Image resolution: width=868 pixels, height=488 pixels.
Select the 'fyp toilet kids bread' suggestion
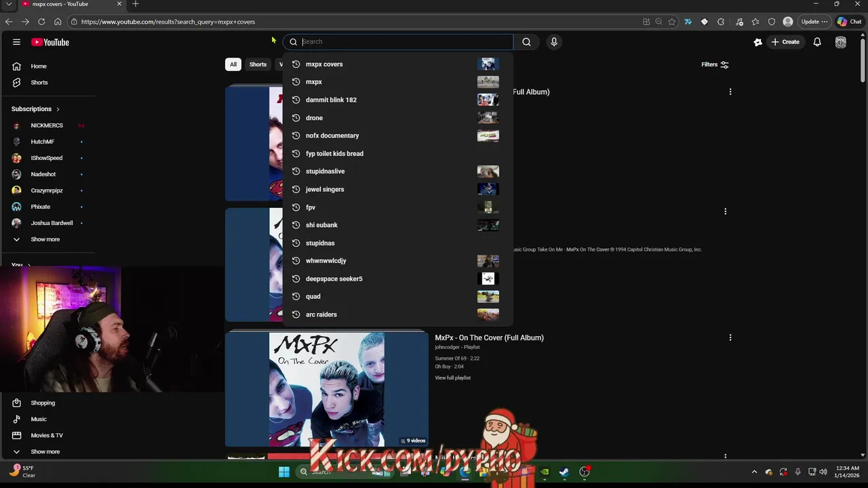point(398,154)
